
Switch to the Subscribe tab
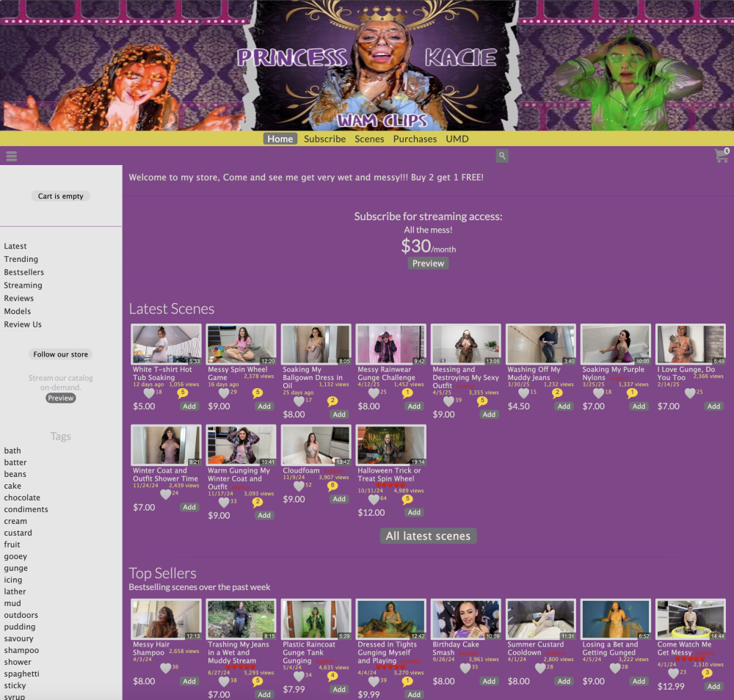[x=324, y=139]
